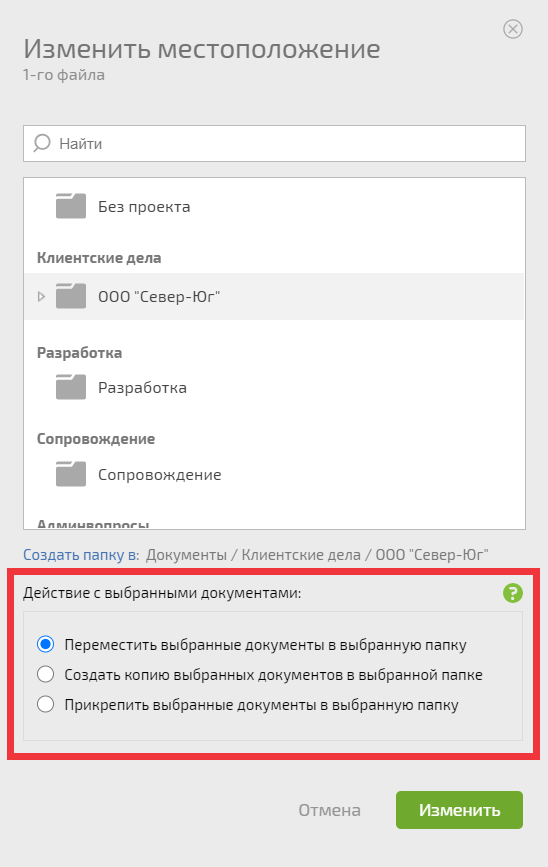Select the Сопровождение folder label
The height and width of the screenshot is (867, 548).
tap(160, 474)
